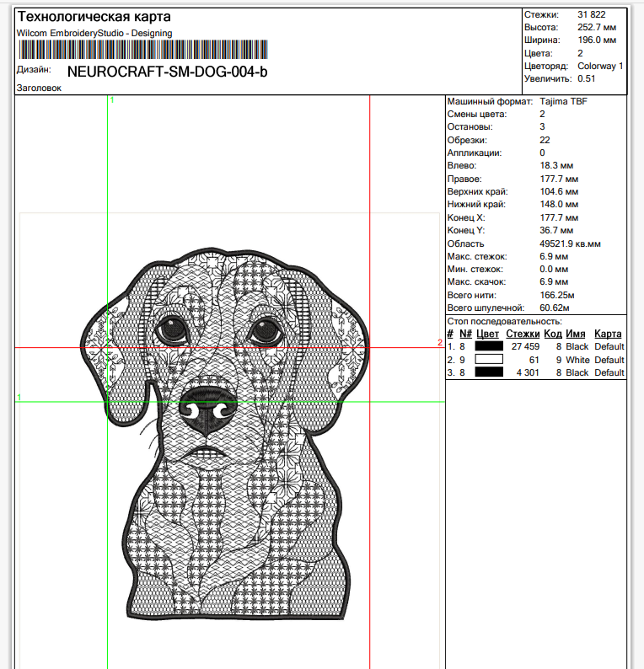The height and width of the screenshot is (669, 644).
Task: Click the 'Макс. скачок:' label
Action: (476, 282)
